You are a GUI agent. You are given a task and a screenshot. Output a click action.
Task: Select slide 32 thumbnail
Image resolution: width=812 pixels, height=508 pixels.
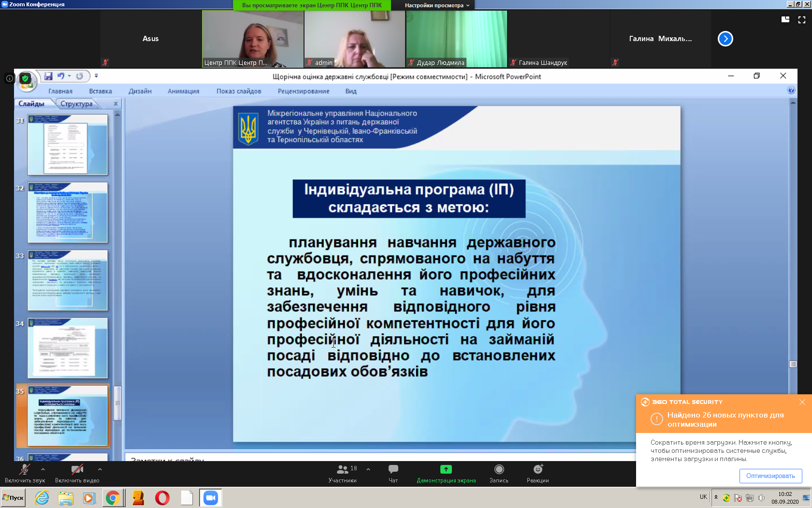(68, 212)
